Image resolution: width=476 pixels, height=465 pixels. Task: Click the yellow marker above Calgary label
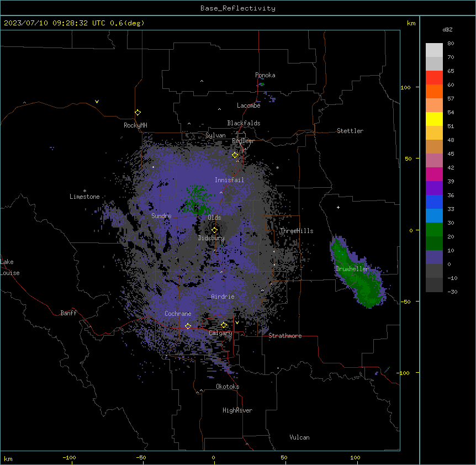tap(224, 325)
